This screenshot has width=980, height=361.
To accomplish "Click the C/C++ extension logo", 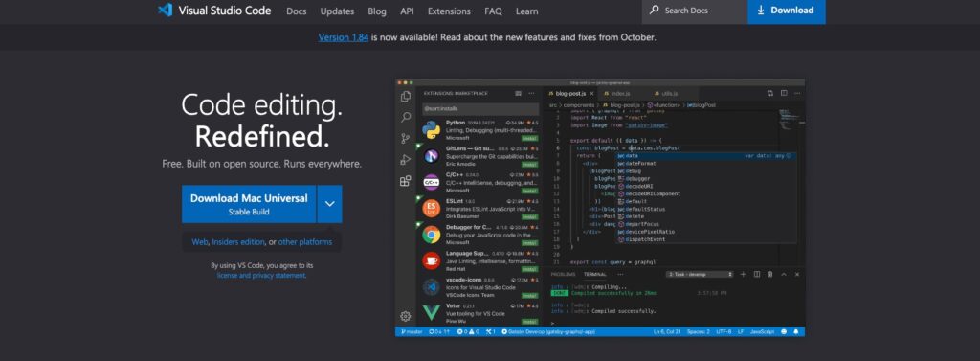I will pyautogui.click(x=432, y=182).
